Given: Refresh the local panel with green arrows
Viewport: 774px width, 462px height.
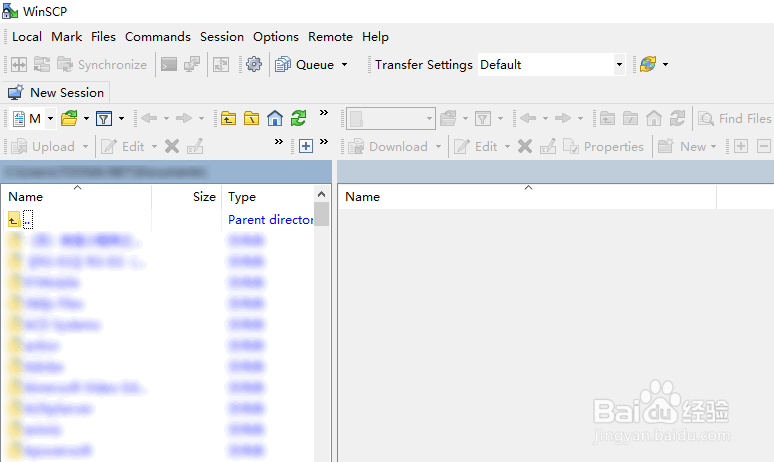Looking at the screenshot, I should (x=298, y=118).
